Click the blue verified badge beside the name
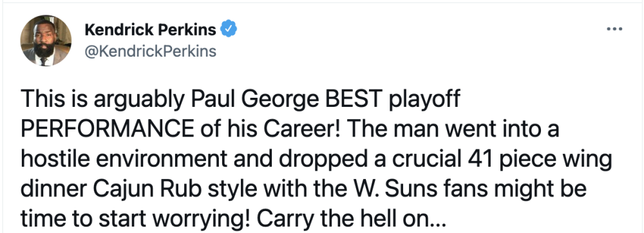Screen dimensions: 644x233 tap(229, 30)
